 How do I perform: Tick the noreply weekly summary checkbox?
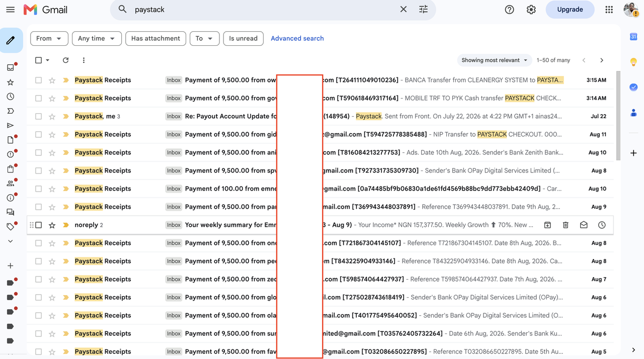click(x=39, y=225)
